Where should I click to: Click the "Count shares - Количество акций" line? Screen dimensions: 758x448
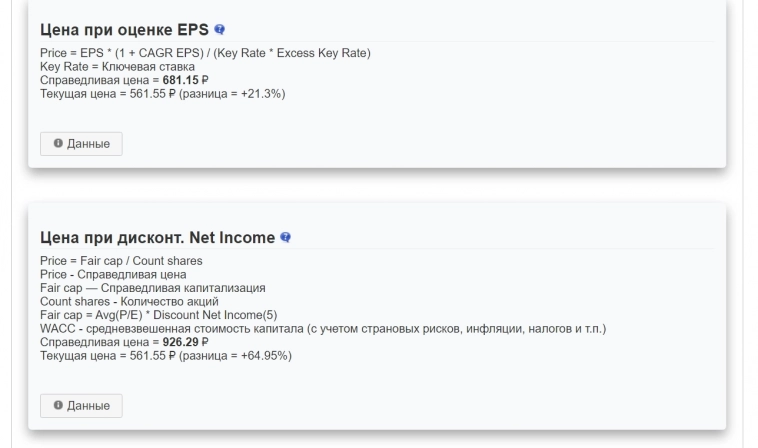click(129, 301)
